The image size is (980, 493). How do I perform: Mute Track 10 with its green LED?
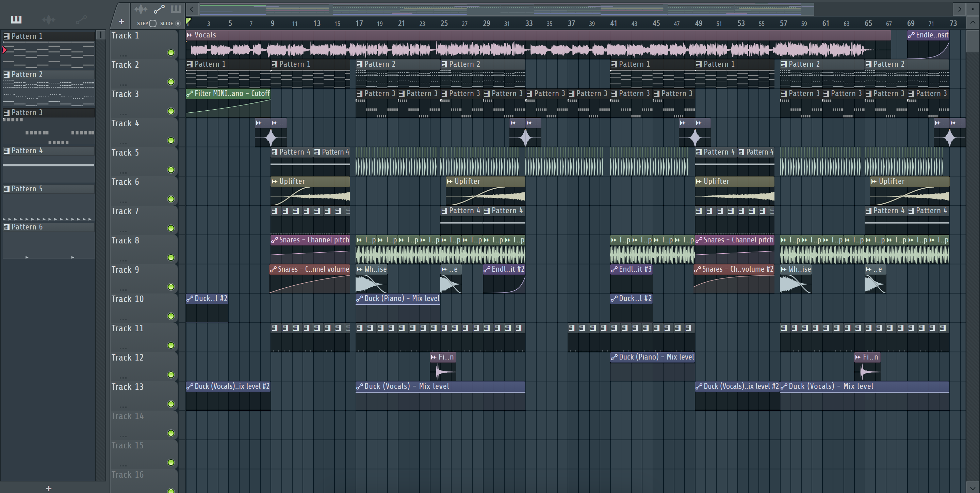[171, 316]
